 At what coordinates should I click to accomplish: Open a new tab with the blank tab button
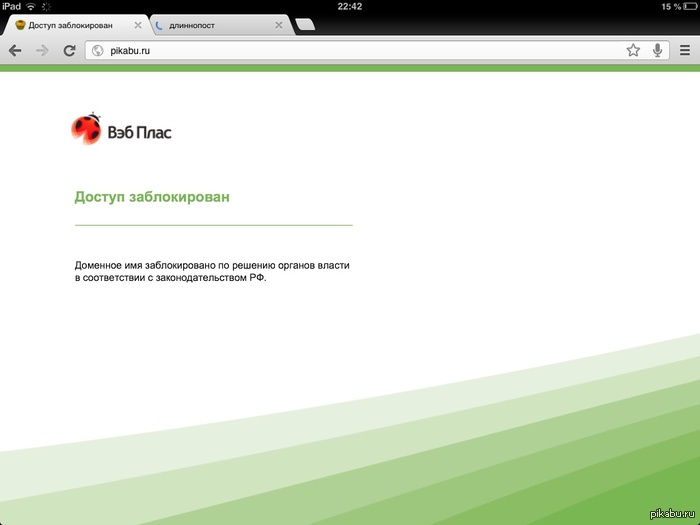pyautogui.click(x=306, y=25)
